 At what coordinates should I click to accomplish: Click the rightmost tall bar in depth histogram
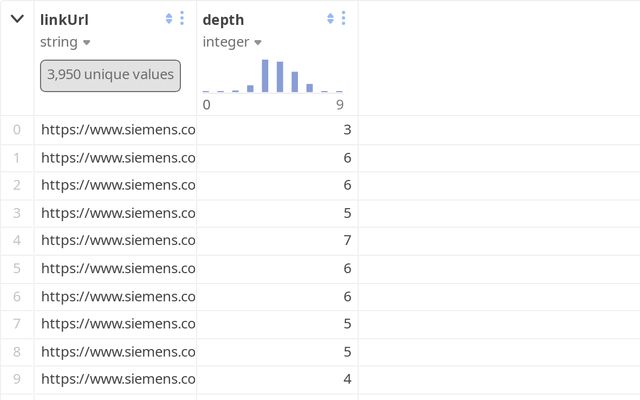295,82
